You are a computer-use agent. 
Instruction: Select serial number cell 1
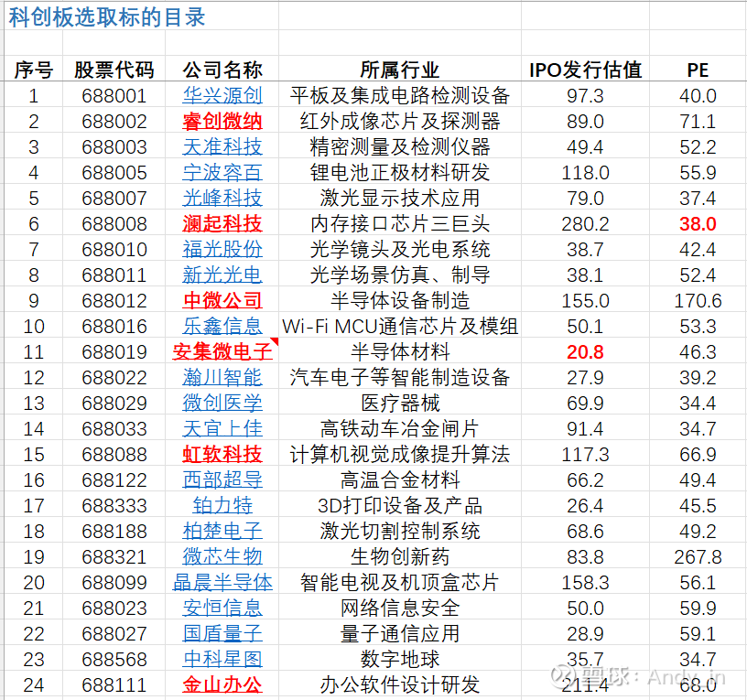[33, 96]
